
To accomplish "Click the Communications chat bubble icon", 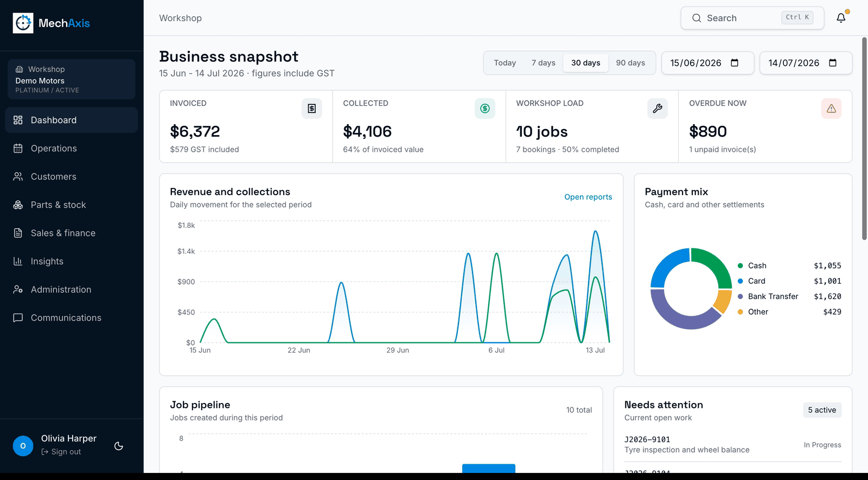I will click(x=18, y=317).
